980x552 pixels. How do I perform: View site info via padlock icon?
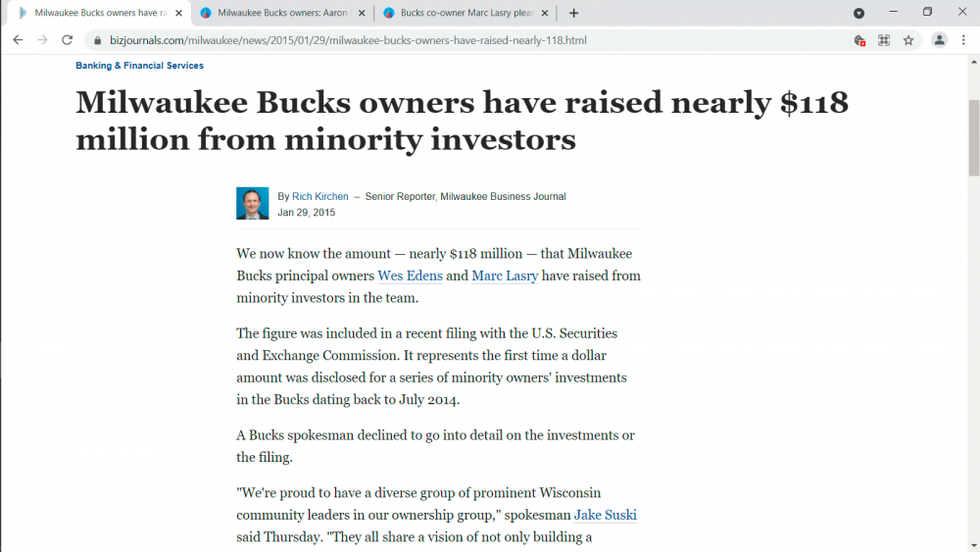point(96,40)
